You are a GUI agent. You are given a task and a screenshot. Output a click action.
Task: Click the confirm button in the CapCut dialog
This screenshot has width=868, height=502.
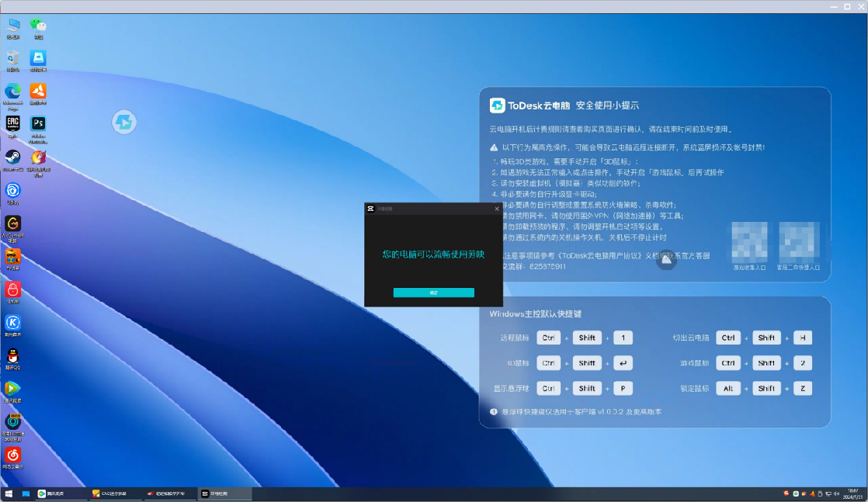tap(433, 293)
